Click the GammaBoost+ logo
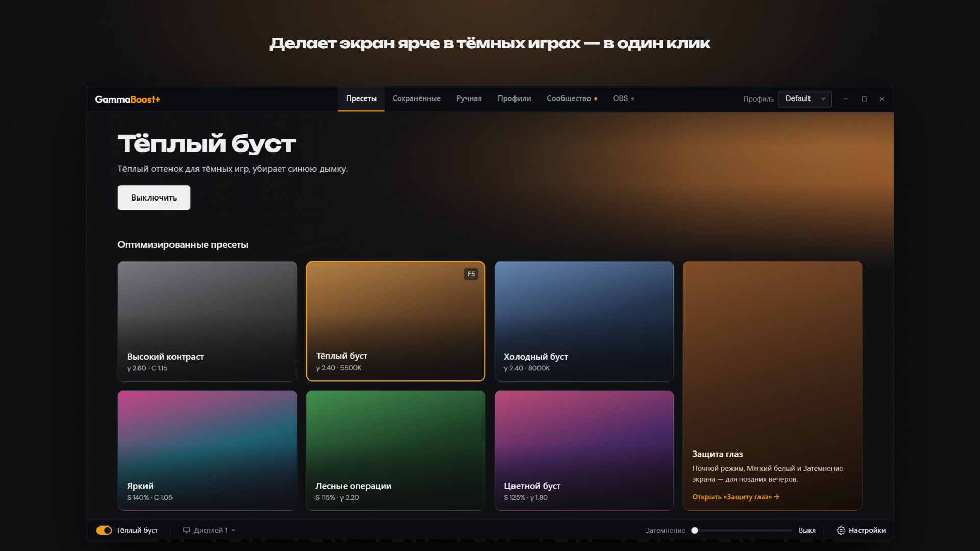The height and width of the screenshot is (551, 980). click(128, 99)
